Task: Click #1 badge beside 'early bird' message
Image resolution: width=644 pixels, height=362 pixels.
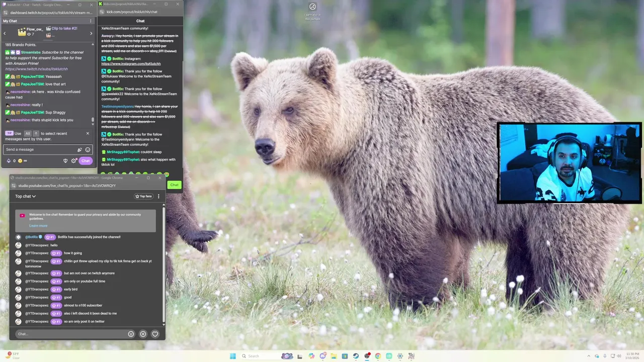Action: [56, 289]
